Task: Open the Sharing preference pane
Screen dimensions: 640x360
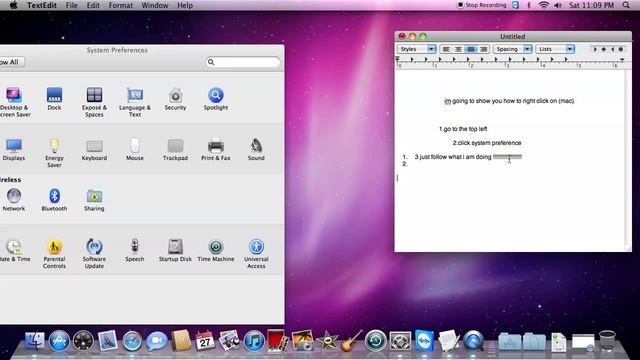Action: tap(94, 200)
